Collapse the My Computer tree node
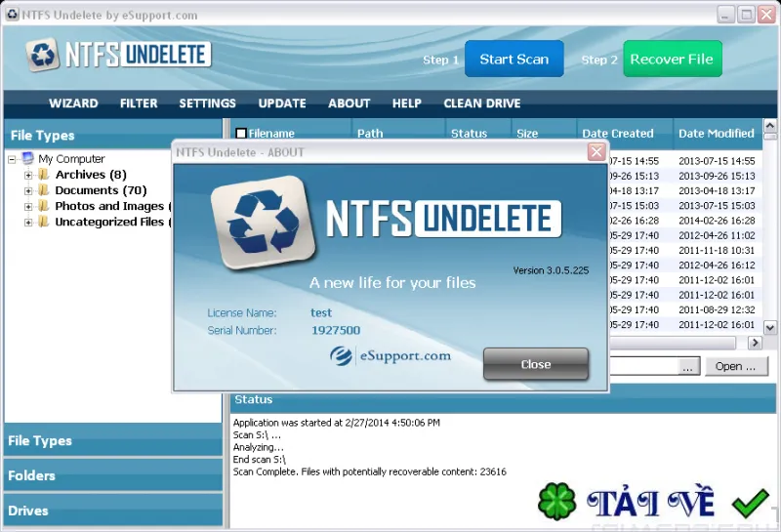Viewport: 781px width, 532px height. [x=12, y=159]
